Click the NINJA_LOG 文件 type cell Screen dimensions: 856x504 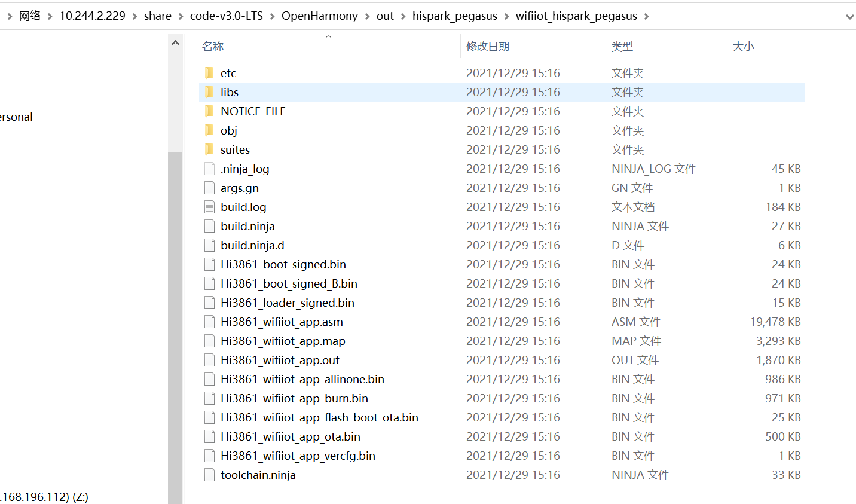point(653,169)
